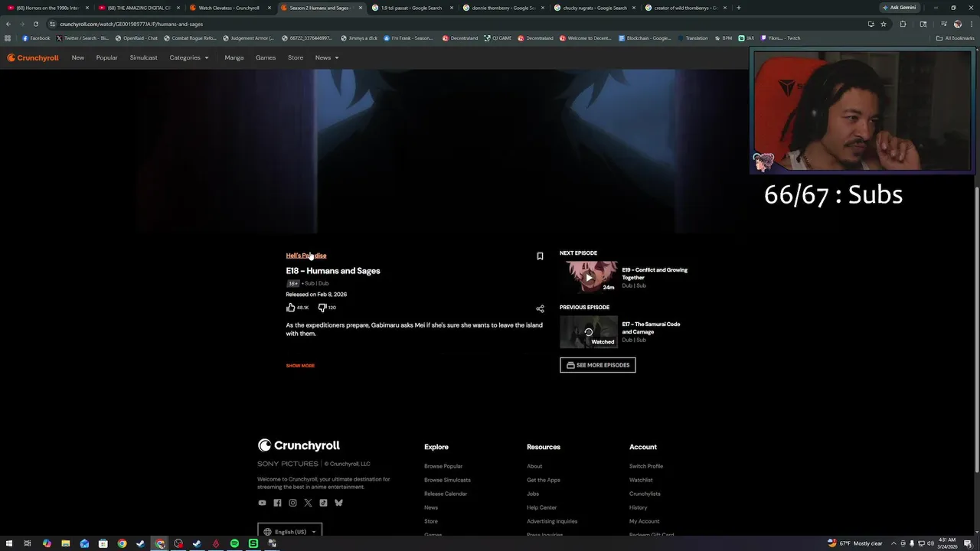Open News dropdown in header
Image resolution: width=980 pixels, height=551 pixels.
(327, 57)
